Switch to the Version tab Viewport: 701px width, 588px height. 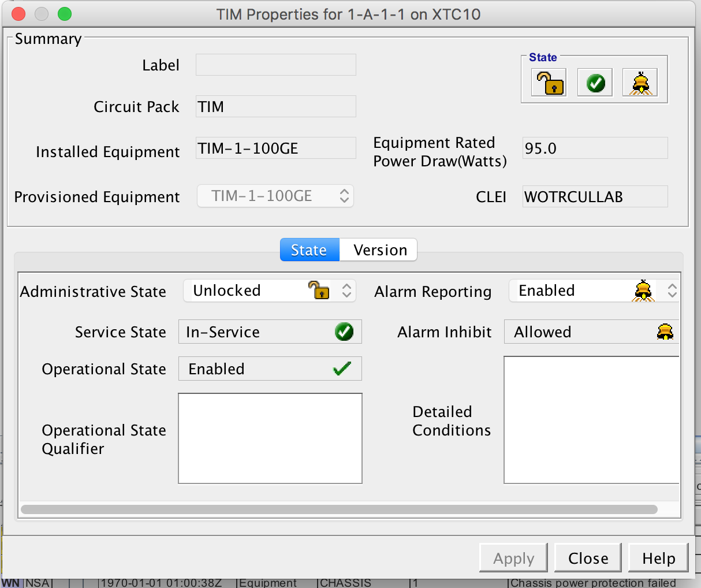point(378,250)
